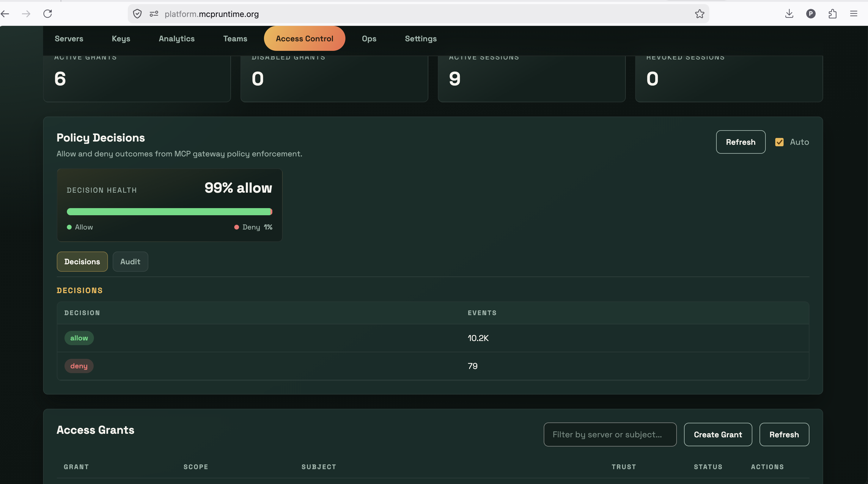
Task: Open the Ops tab
Action: coord(369,39)
